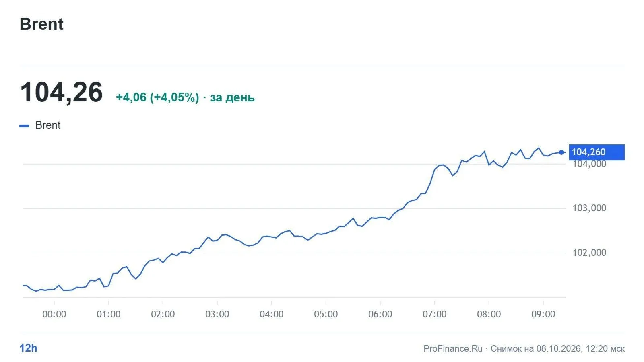Screen dimensions: 644x362
Task: Click the +4,06 (+4,05%) daily change
Action: pyautogui.click(x=157, y=97)
